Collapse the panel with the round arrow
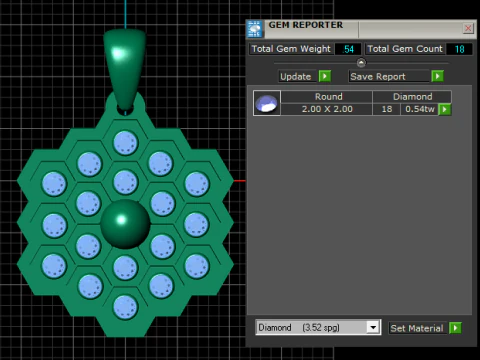The image size is (480, 360). click(x=361, y=63)
